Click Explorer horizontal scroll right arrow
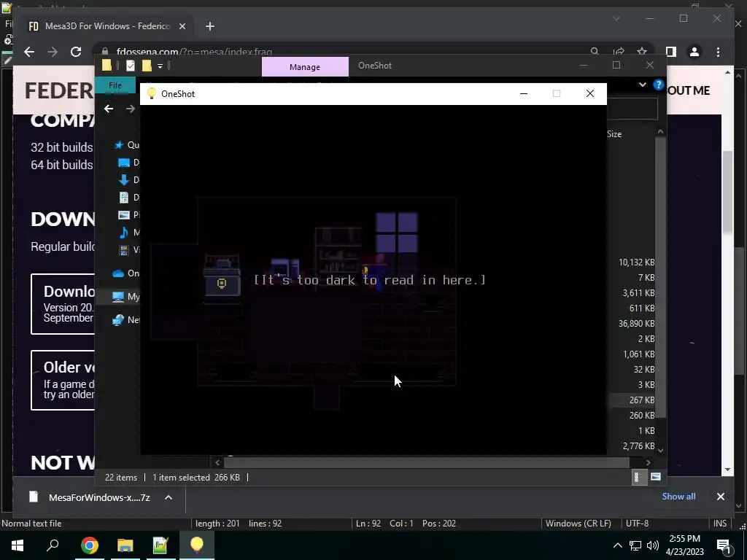 click(x=648, y=462)
